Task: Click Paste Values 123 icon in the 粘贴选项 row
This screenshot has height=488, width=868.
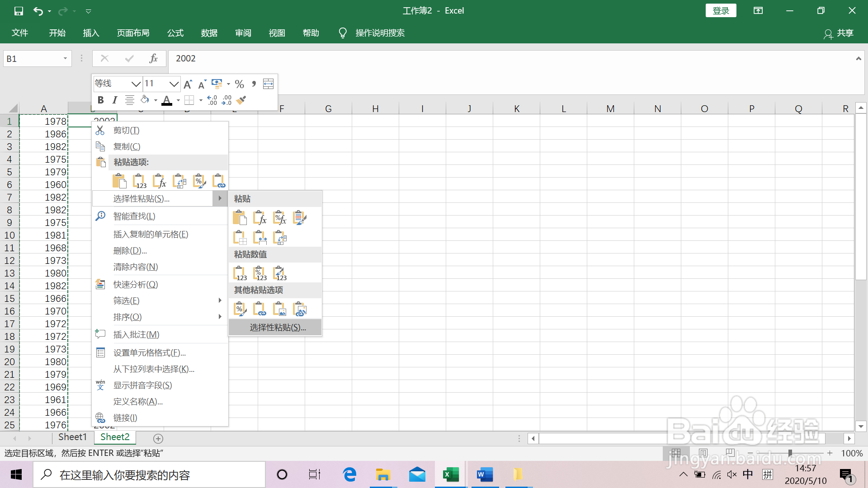Action: (x=140, y=181)
